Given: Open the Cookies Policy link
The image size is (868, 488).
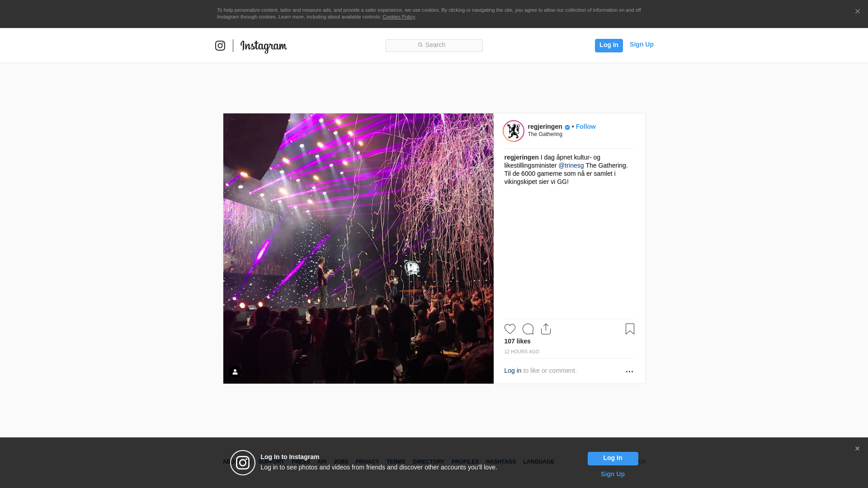Looking at the screenshot, I should [x=398, y=17].
